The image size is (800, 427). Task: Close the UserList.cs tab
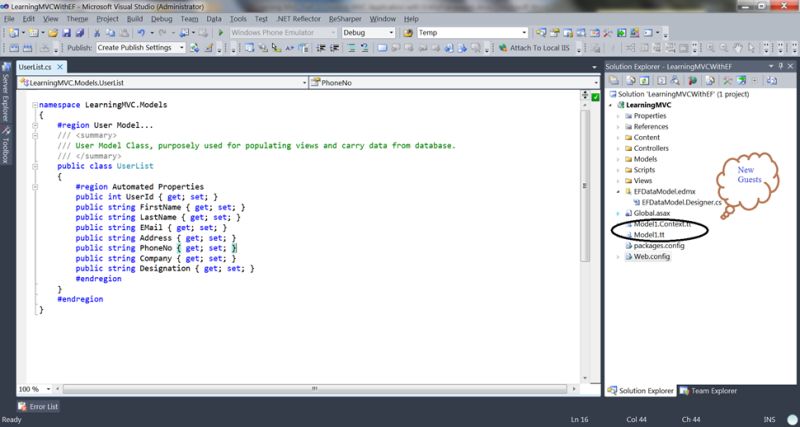pyautogui.click(x=60, y=67)
